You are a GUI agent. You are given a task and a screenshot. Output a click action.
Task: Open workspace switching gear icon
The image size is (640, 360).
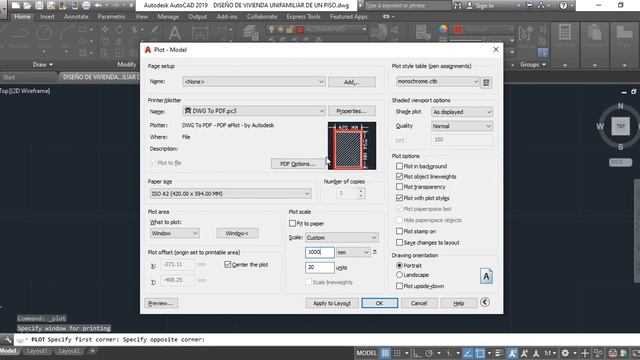(565, 353)
